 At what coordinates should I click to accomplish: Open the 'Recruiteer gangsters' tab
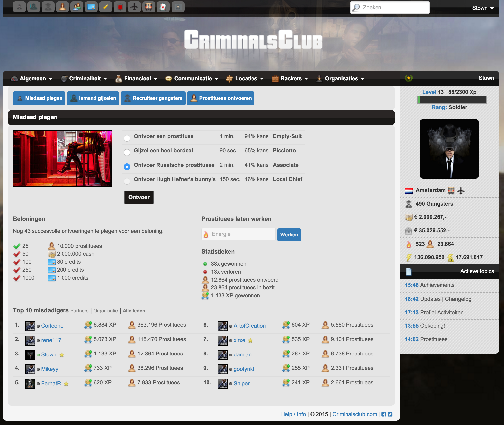coord(153,98)
